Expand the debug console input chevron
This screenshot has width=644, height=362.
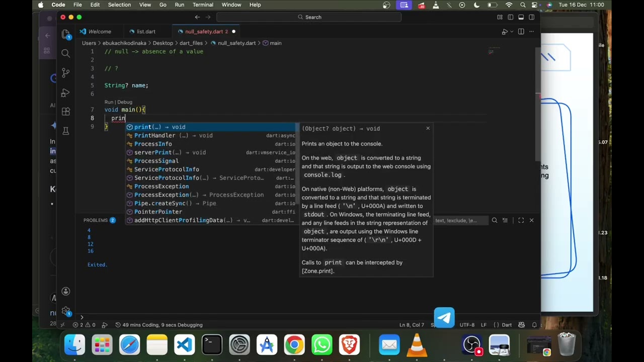coord(82,317)
